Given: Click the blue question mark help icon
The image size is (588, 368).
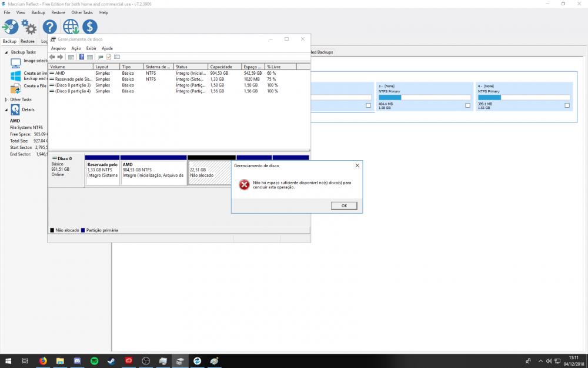Looking at the screenshot, I should point(50,27).
